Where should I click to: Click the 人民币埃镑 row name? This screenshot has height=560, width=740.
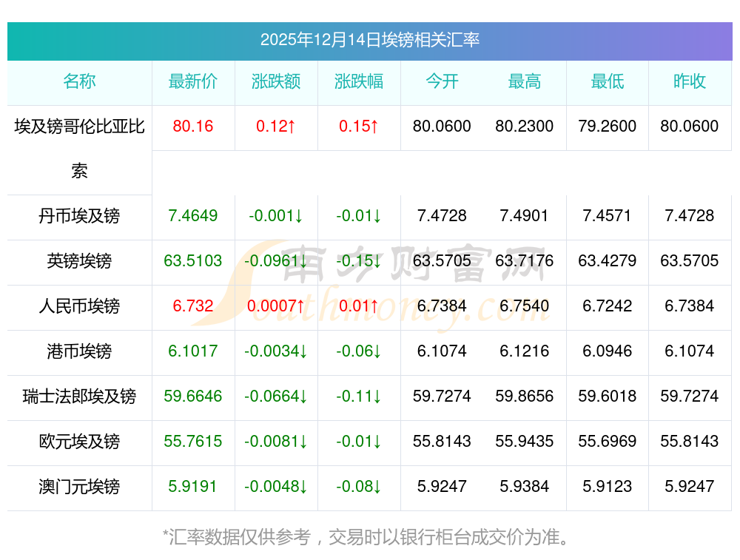pyautogui.click(x=79, y=306)
